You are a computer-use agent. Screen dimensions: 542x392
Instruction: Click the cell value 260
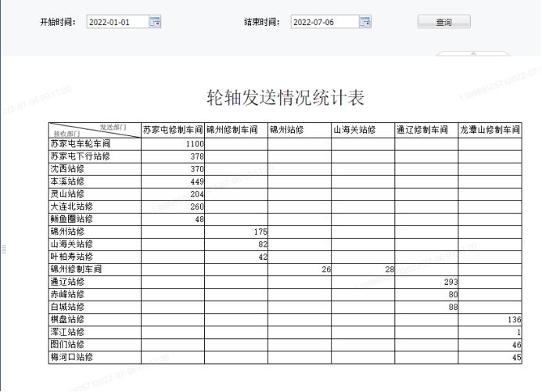[x=197, y=207]
